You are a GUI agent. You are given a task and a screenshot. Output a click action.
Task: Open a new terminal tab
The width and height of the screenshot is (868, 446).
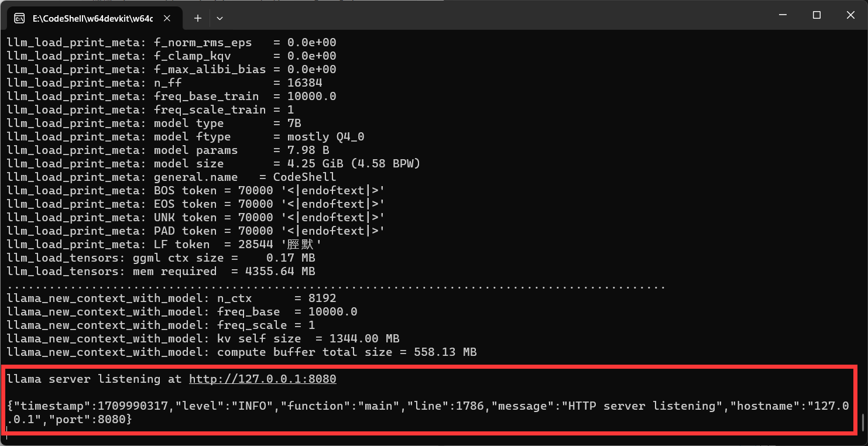coord(198,18)
